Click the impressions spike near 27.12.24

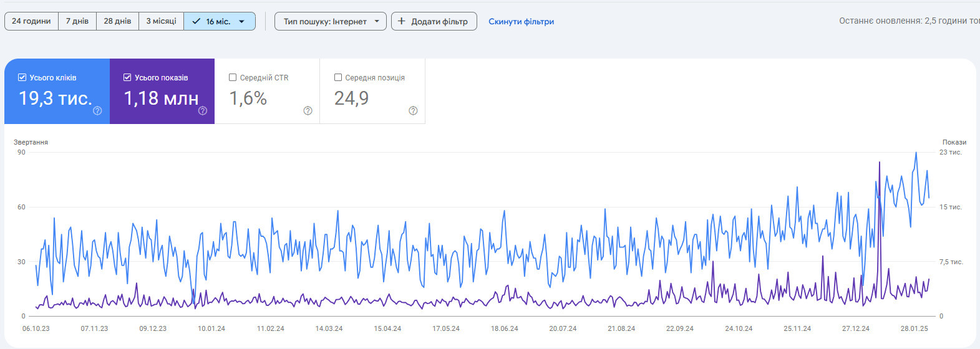click(x=880, y=163)
